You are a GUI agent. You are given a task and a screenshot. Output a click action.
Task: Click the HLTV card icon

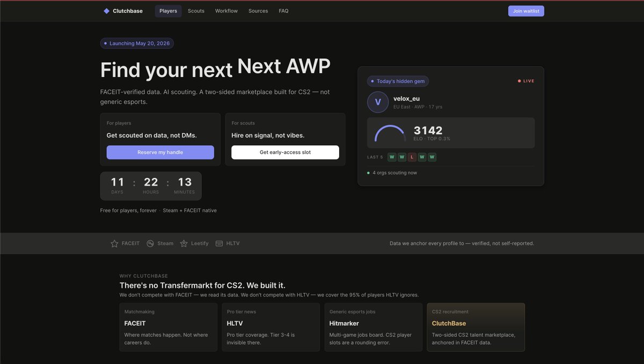(219, 243)
